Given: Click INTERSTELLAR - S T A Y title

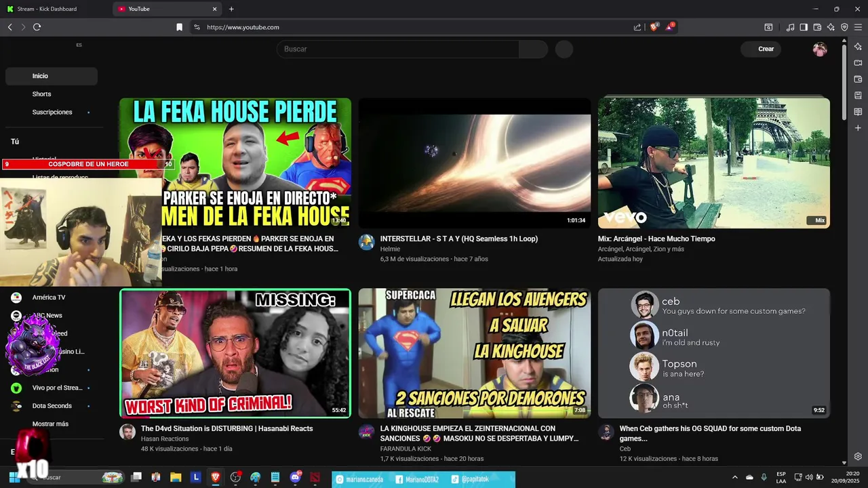Looking at the screenshot, I should [x=459, y=239].
